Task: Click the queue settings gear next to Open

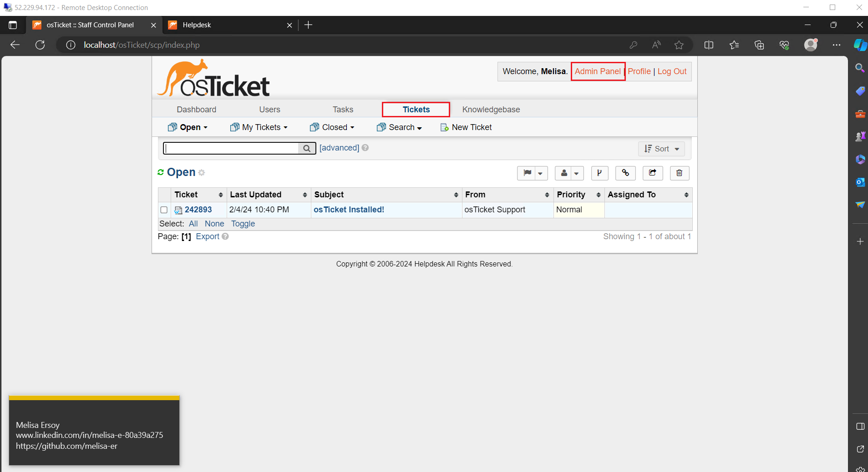Action: 202,173
